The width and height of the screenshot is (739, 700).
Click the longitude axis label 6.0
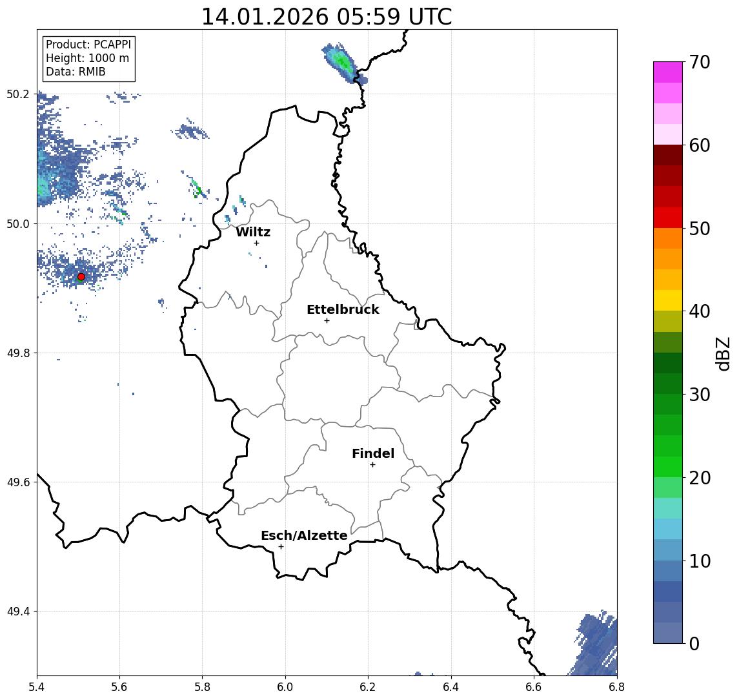285,687
